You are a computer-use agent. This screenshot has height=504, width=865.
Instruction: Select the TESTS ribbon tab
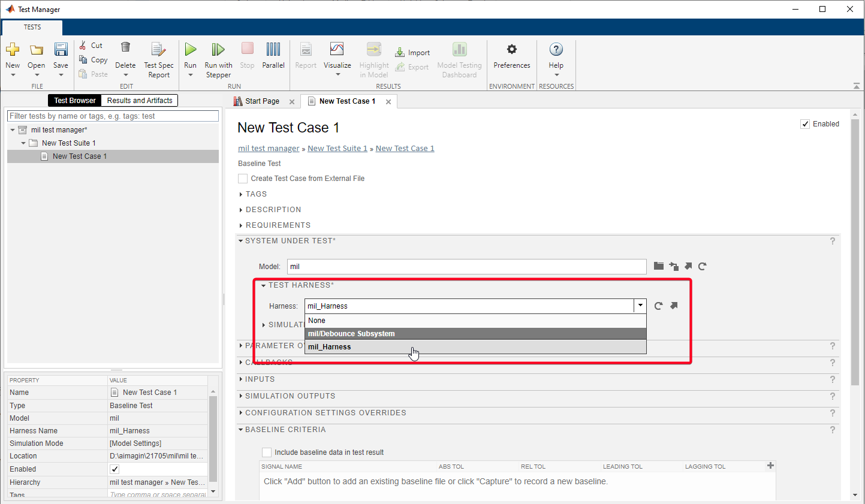tap(32, 28)
